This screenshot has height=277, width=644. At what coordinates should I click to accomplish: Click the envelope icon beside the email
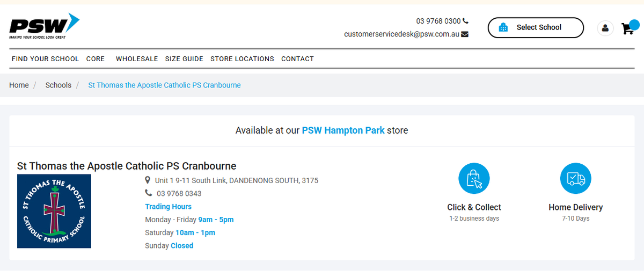[465, 34]
